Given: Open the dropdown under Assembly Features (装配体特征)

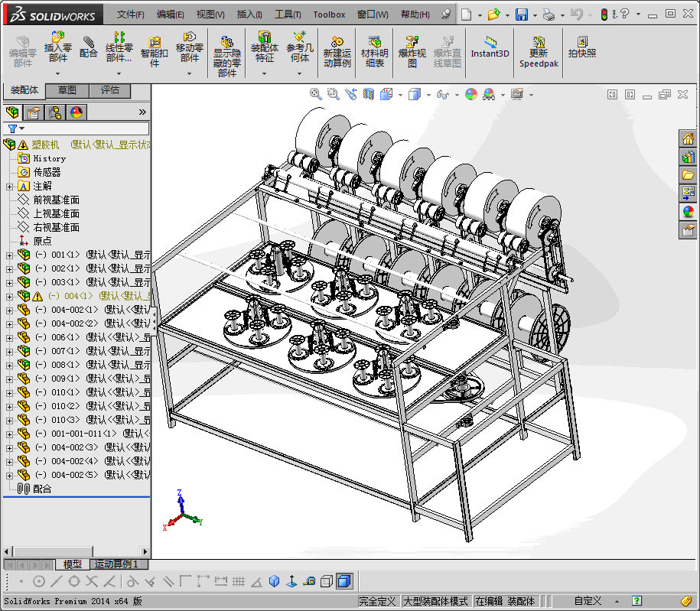Looking at the screenshot, I should [x=264, y=74].
